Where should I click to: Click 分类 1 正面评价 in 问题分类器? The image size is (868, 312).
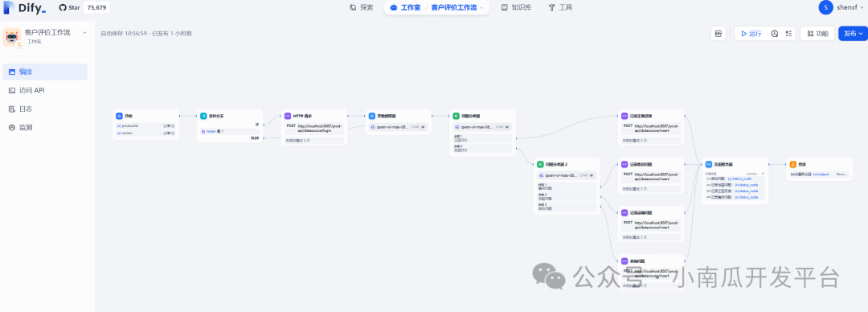pyautogui.click(x=482, y=138)
